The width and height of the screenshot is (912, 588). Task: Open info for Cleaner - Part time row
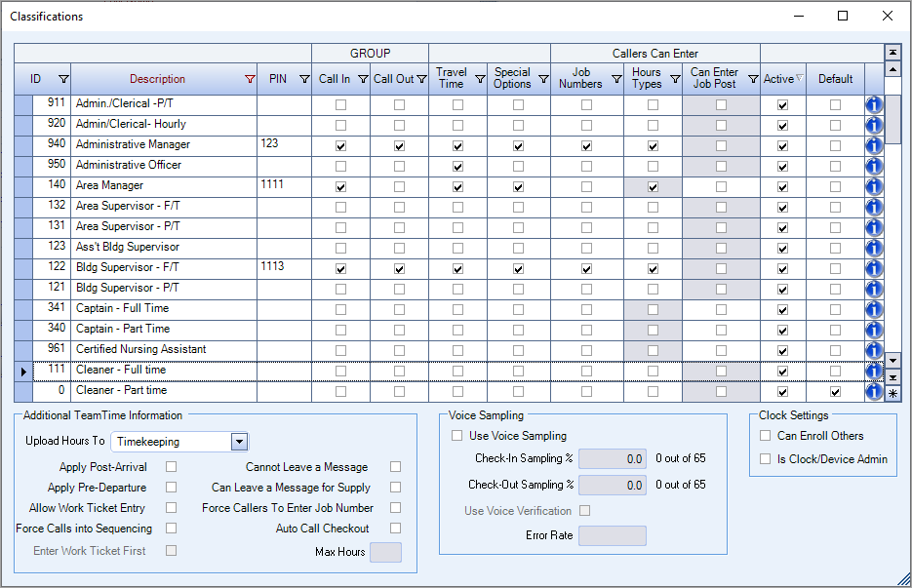[874, 389]
